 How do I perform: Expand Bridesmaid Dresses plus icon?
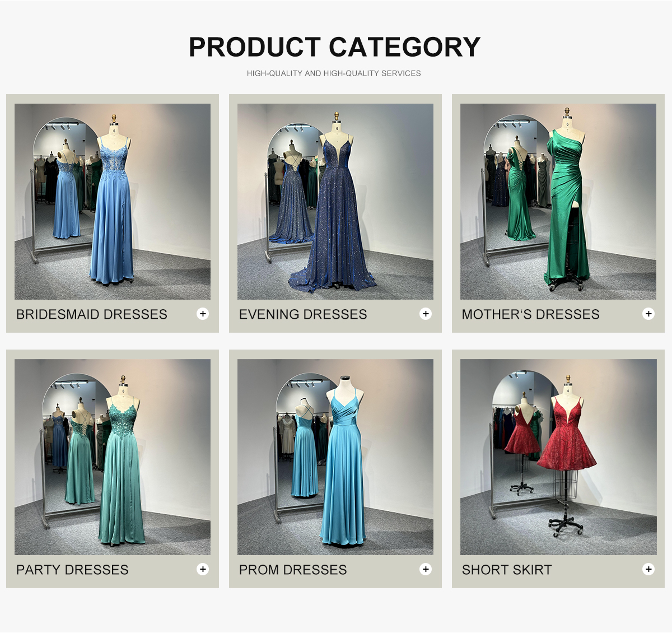[203, 314]
